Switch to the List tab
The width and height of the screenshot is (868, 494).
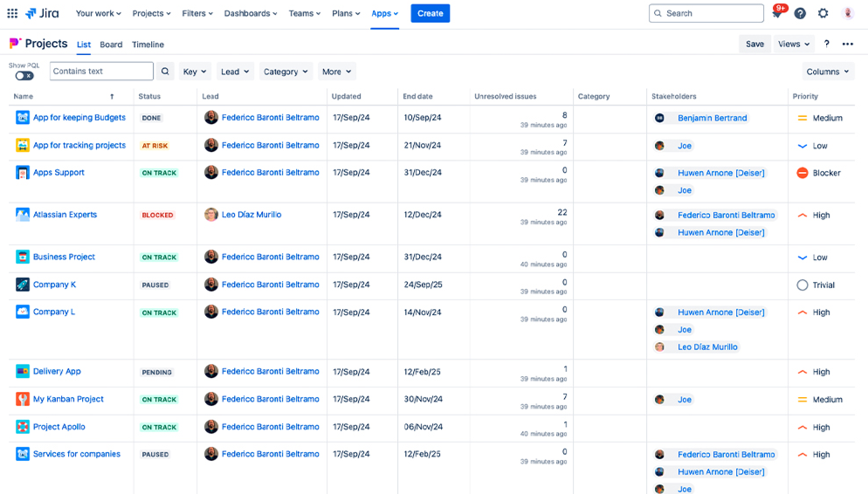84,45
